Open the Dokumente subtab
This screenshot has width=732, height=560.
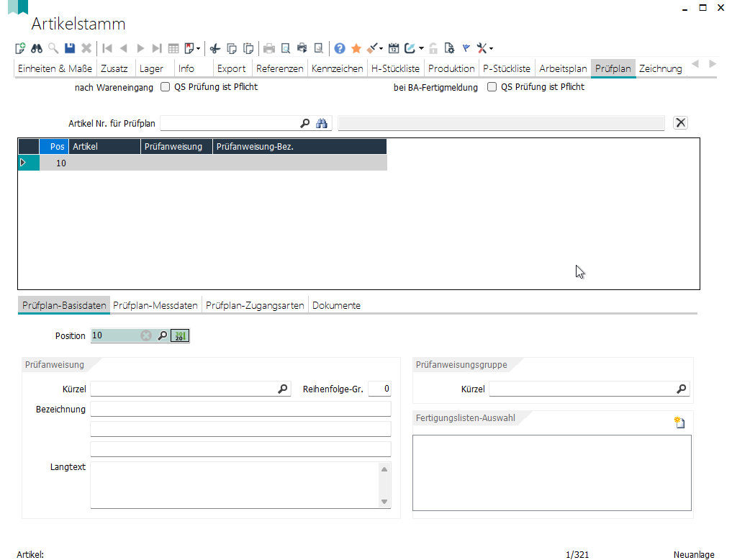(x=337, y=306)
